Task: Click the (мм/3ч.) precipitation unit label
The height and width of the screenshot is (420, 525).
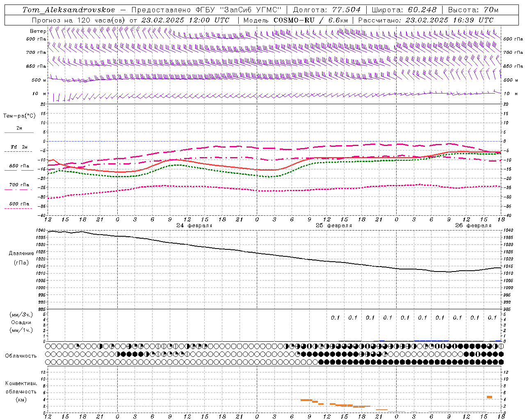Action: (21, 315)
